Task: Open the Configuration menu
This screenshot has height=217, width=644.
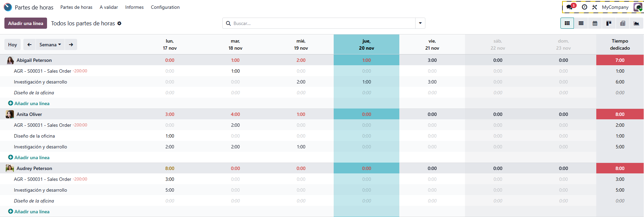Action: (x=165, y=7)
